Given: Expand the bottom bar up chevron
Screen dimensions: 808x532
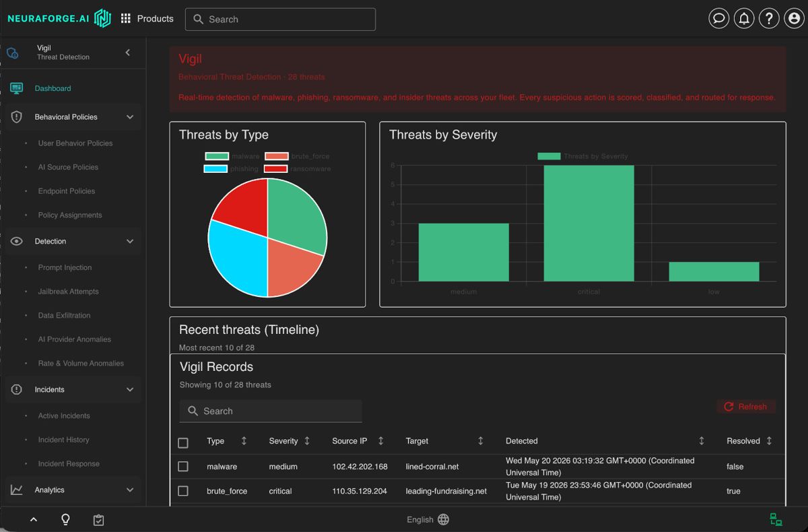Looking at the screenshot, I should tap(33, 520).
